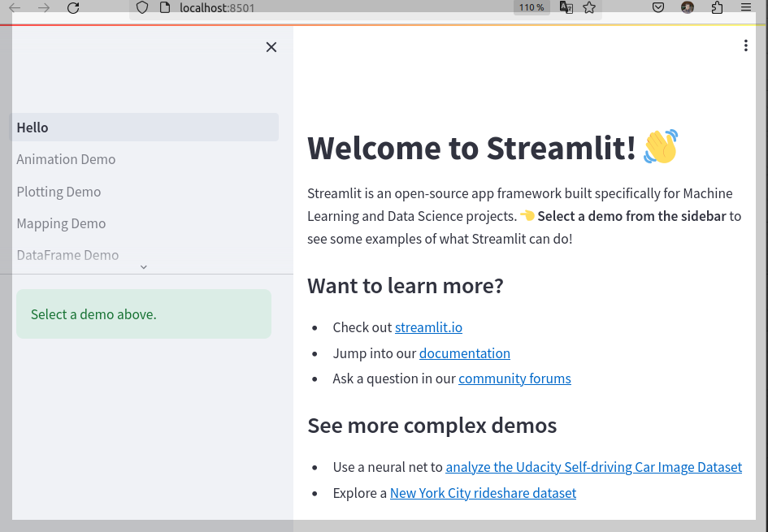This screenshot has height=532, width=768.
Task: Click the translate page icon in address bar
Action: (x=566, y=7)
